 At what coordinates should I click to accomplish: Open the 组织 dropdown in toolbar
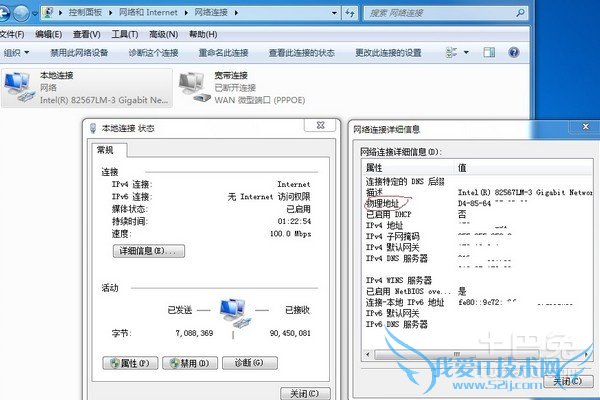(16, 52)
